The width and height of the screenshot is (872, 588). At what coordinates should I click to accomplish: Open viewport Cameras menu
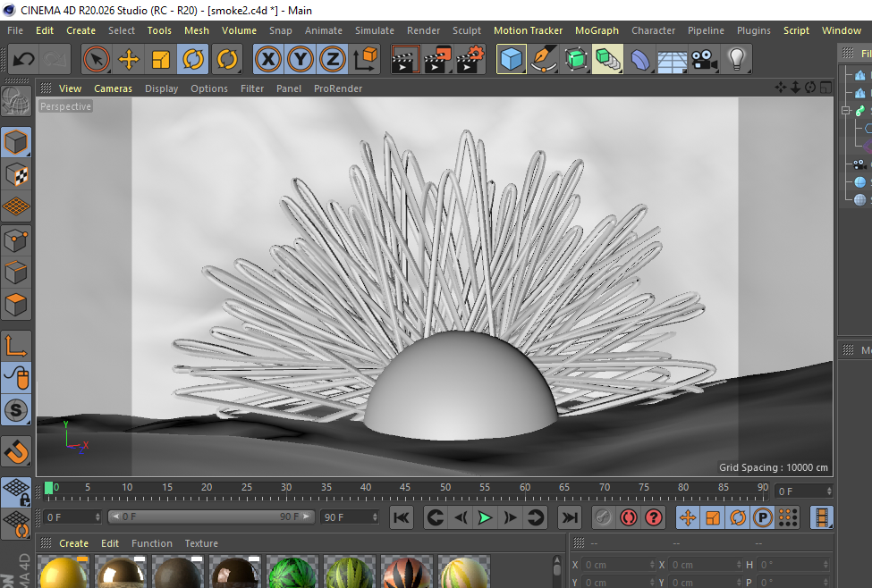113,88
